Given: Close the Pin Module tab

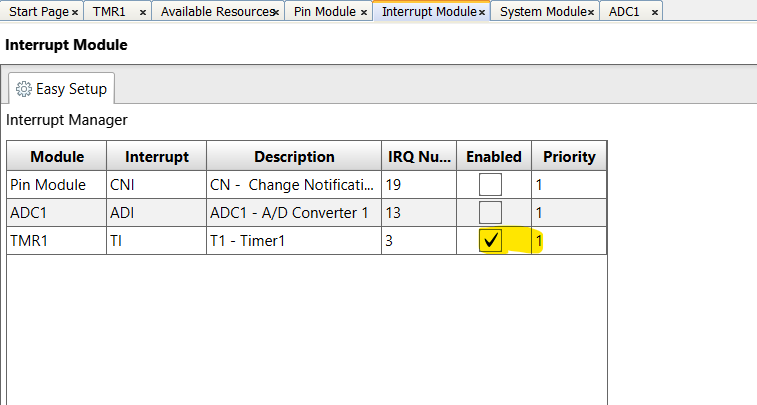Looking at the screenshot, I should (364, 12).
